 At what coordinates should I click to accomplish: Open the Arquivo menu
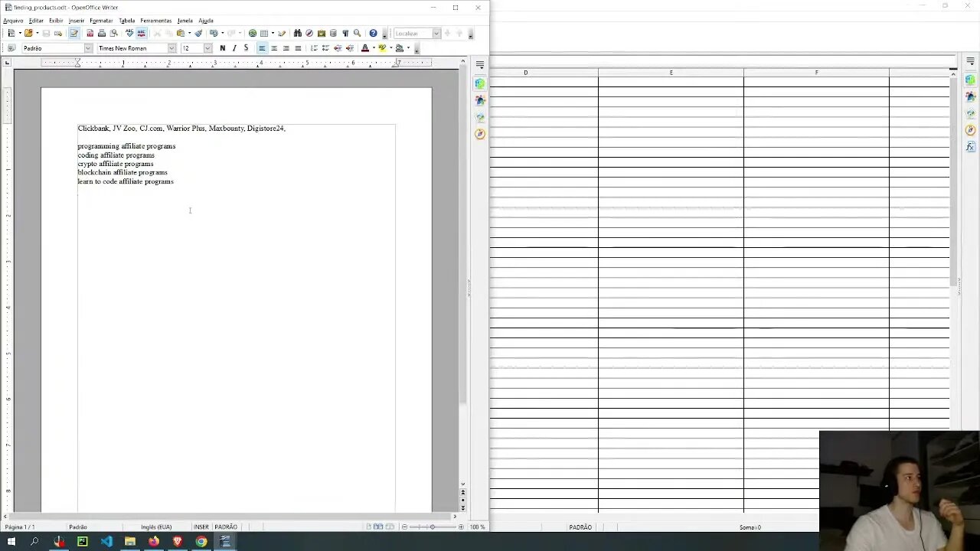click(x=13, y=21)
